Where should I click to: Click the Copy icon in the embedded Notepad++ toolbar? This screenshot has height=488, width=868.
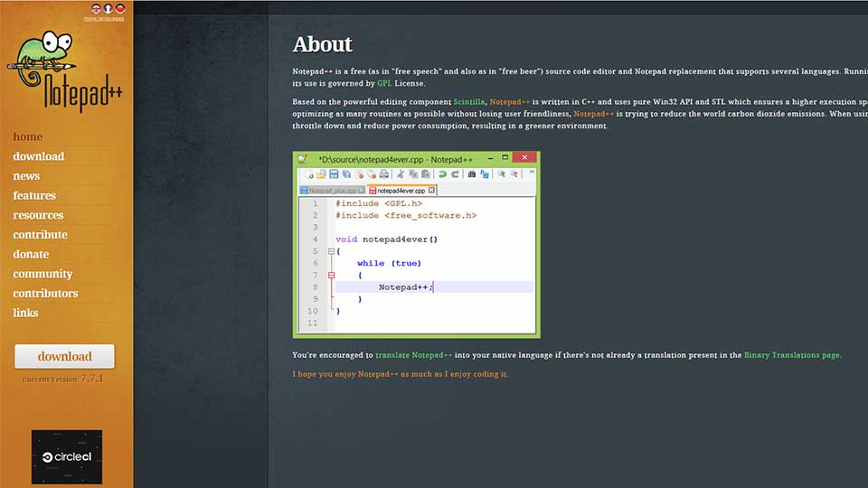click(x=413, y=174)
